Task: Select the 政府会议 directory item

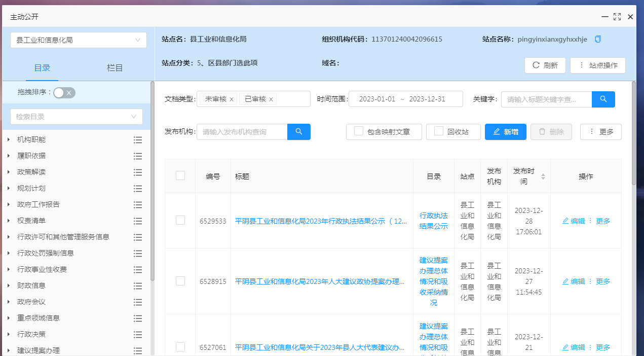Action: click(31, 302)
